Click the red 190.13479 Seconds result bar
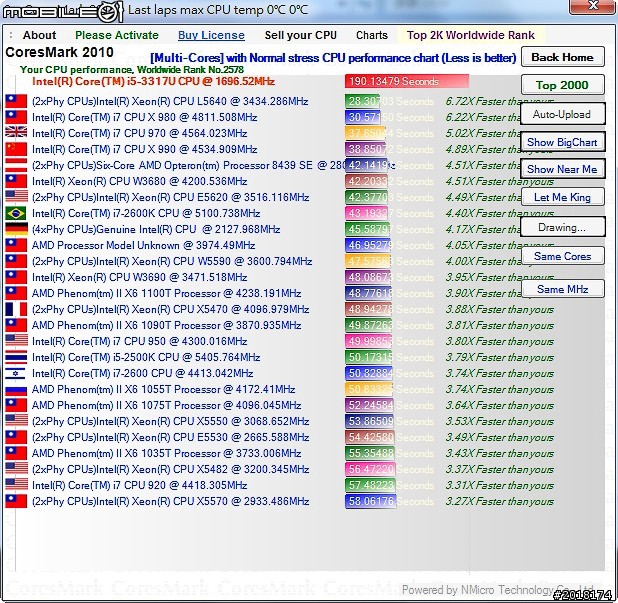This screenshot has height=603, width=618. tap(408, 82)
